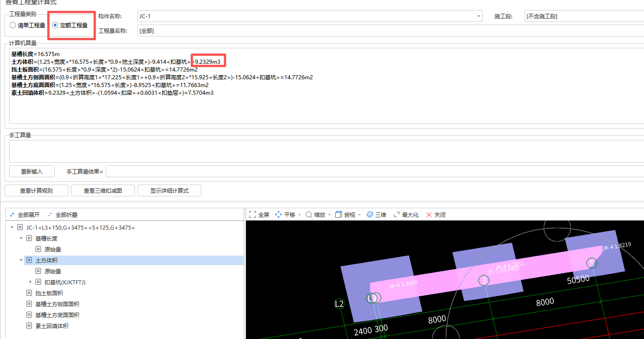Select the 挡土板面积 tree item

click(x=49, y=293)
